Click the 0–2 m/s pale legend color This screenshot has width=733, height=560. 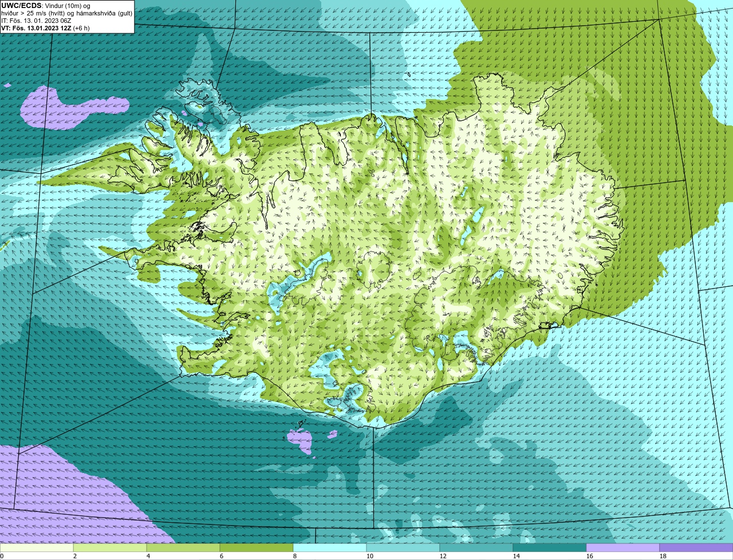point(37,548)
